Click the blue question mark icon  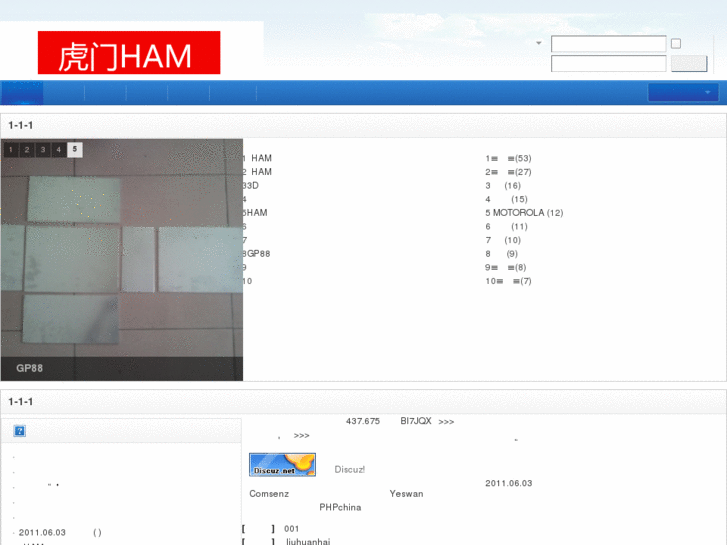click(19, 431)
